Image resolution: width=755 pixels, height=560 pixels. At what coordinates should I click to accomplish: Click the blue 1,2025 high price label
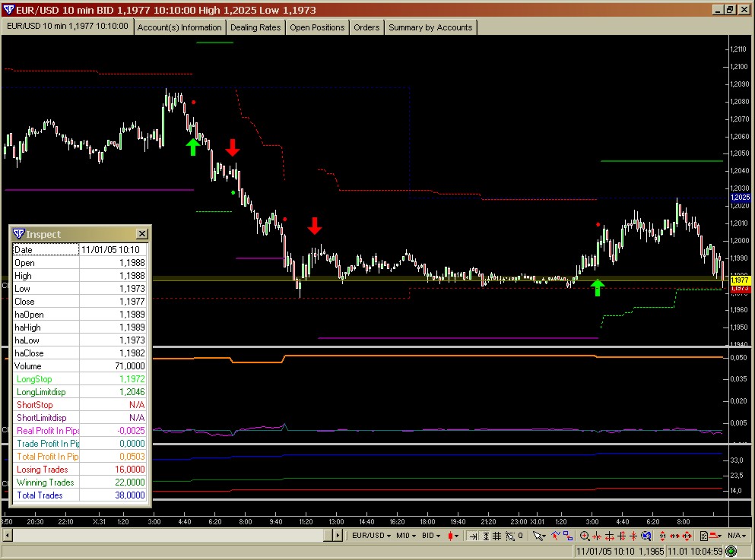click(x=740, y=198)
